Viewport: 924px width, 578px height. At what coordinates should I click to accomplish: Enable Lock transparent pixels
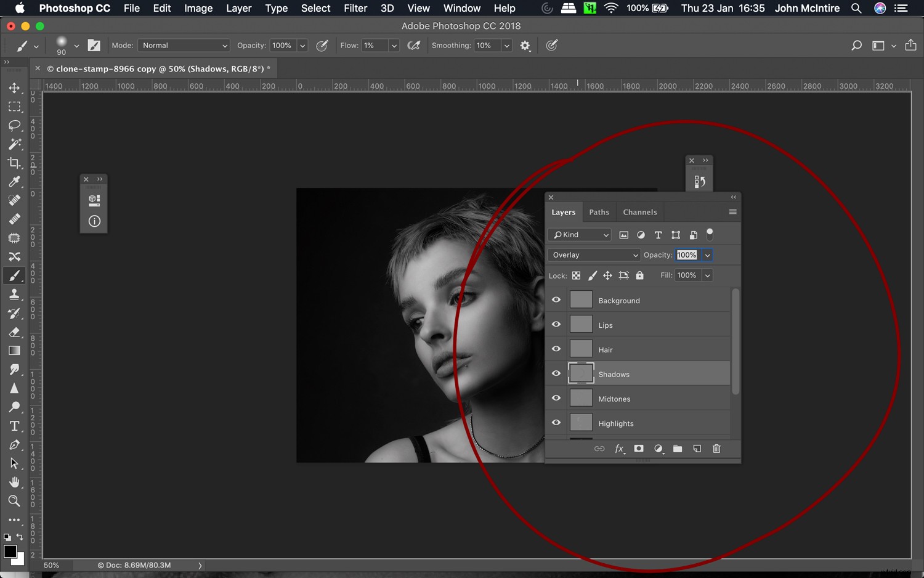pyautogui.click(x=577, y=275)
